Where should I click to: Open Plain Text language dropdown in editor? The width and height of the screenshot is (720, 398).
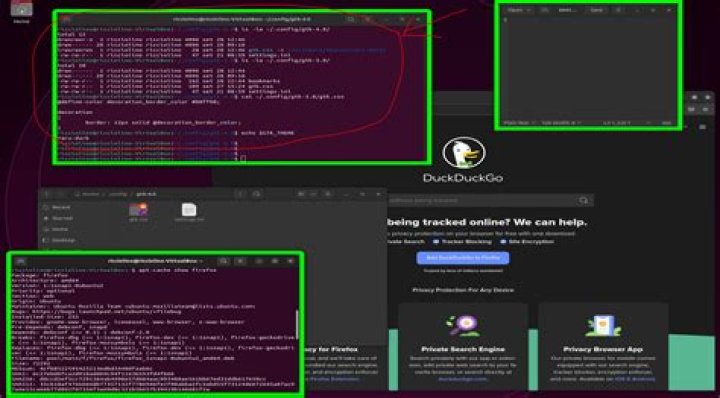point(519,123)
